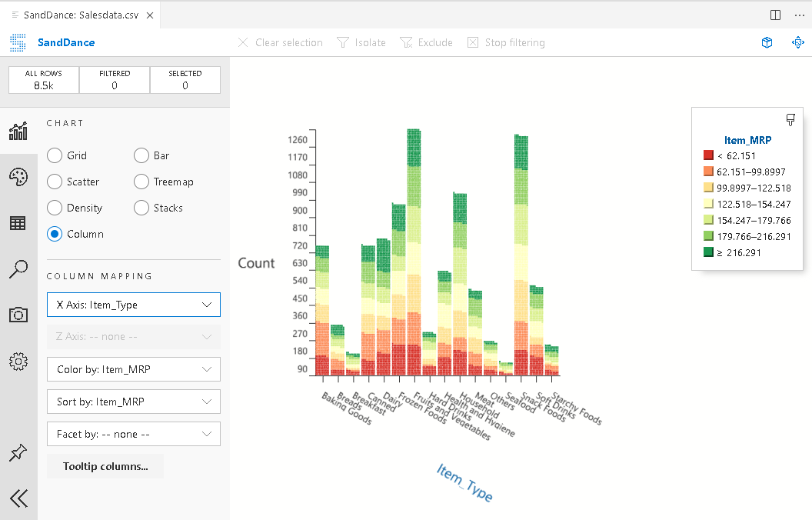Viewport: 812px width, 520px height.
Task: Select the 179.766–216.291 legend swatch
Action: tap(708, 235)
